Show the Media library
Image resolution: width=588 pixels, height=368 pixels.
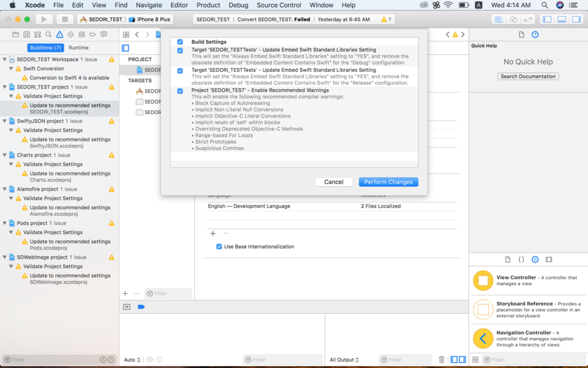(549, 259)
